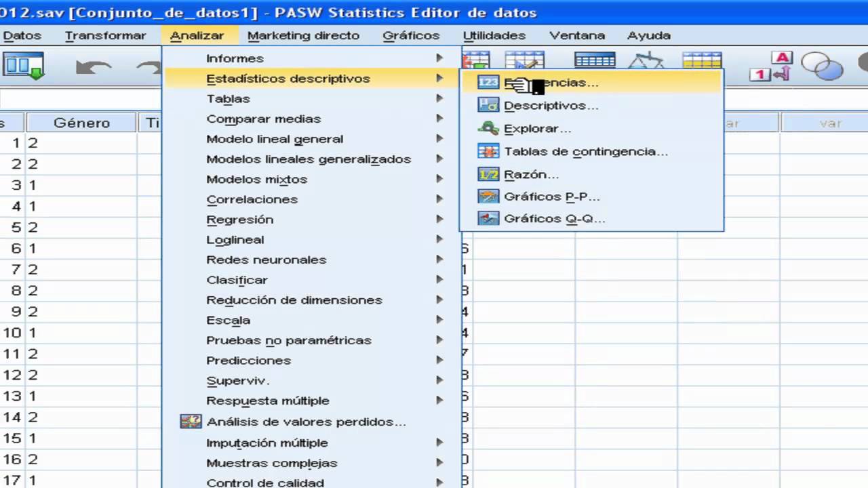Expand Respuesta múltiple submenu arrow
Screen dimensions: 868x488
439,401
